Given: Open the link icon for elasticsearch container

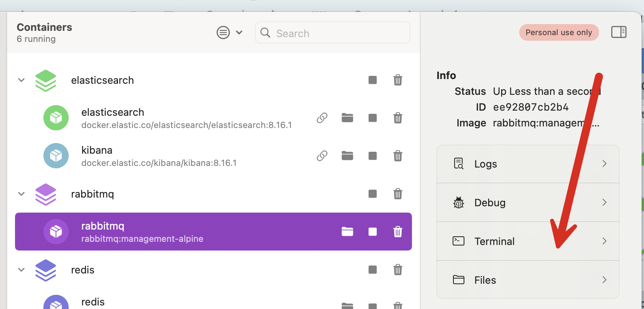Looking at the screenshot, I should (322, 118).
